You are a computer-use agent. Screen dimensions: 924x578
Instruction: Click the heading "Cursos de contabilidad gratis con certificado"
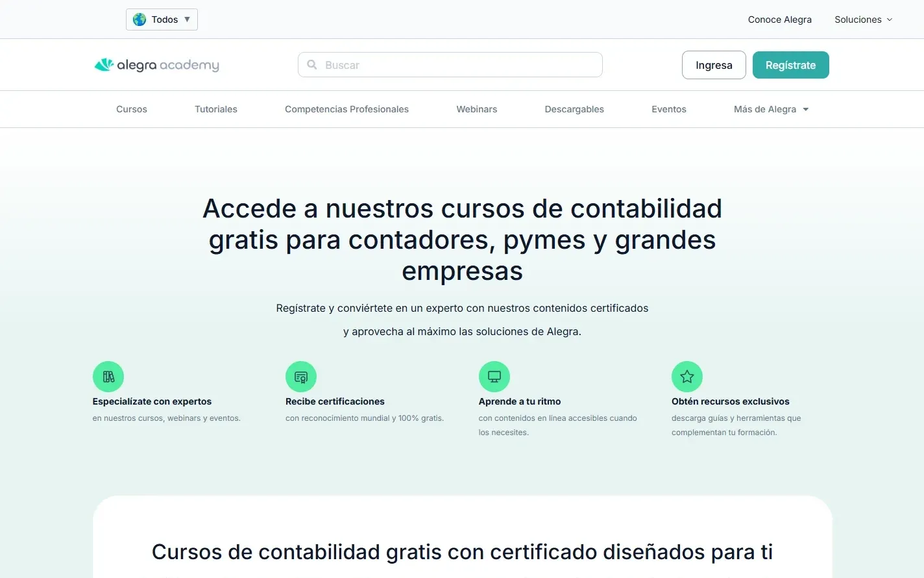tap(462, 552)
